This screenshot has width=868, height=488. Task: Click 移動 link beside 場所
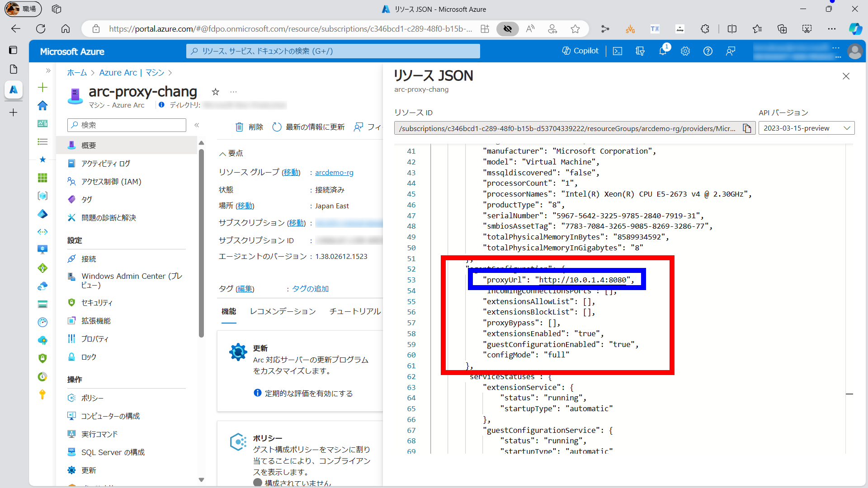(245, 206)
